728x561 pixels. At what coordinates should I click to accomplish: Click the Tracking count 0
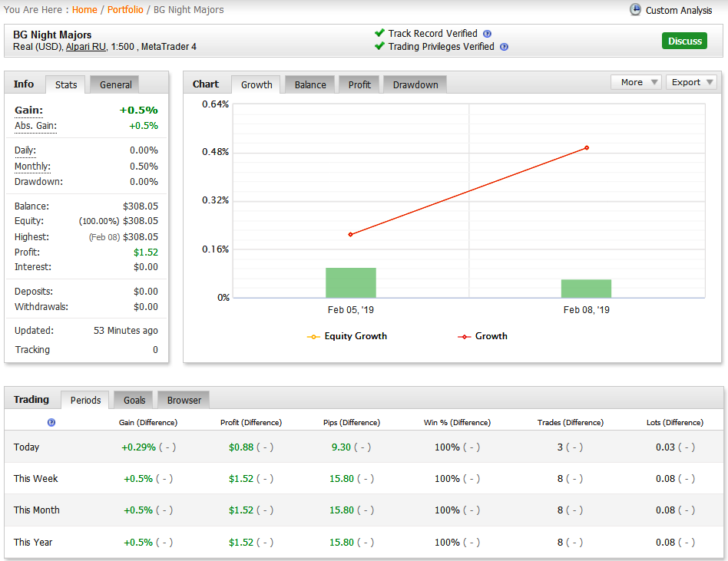(x=156, y=349)
